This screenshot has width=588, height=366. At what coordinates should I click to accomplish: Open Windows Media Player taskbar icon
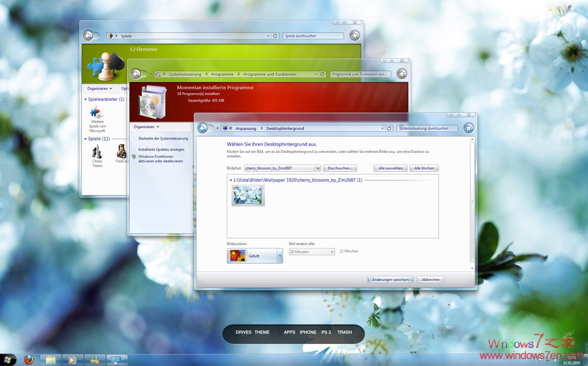pos(73,360)
